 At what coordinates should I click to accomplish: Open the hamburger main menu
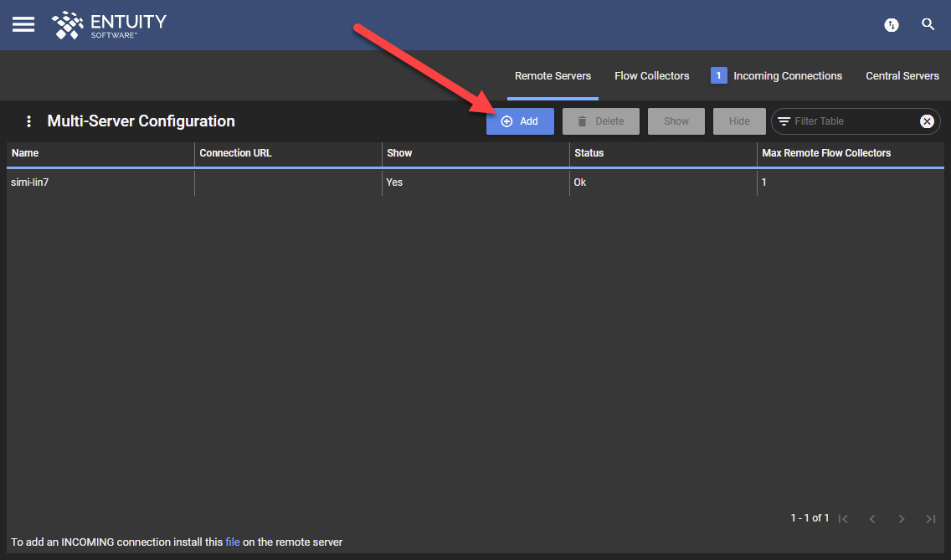23,24
